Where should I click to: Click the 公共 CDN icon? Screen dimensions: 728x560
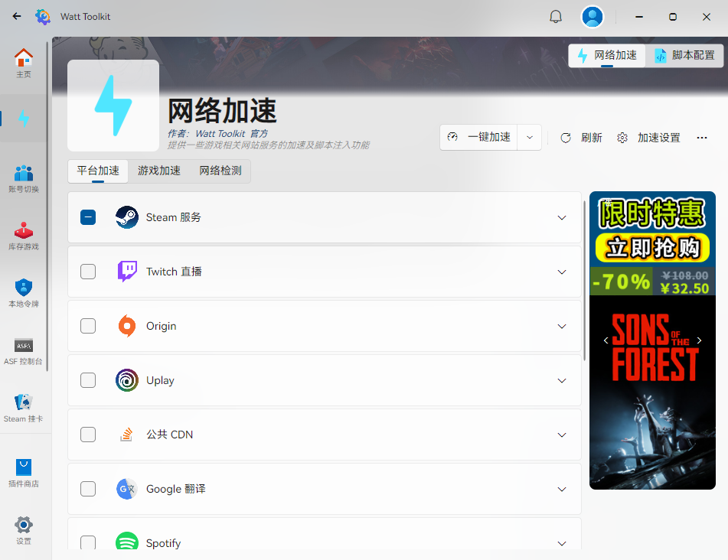126,435
